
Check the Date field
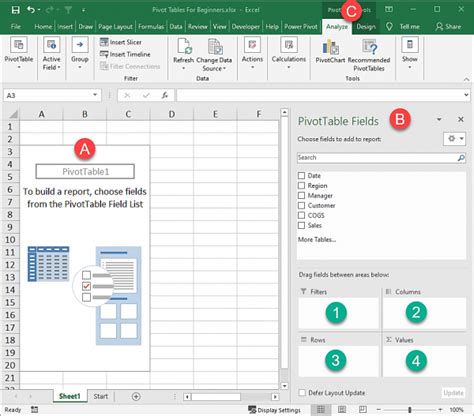[301, 175]
